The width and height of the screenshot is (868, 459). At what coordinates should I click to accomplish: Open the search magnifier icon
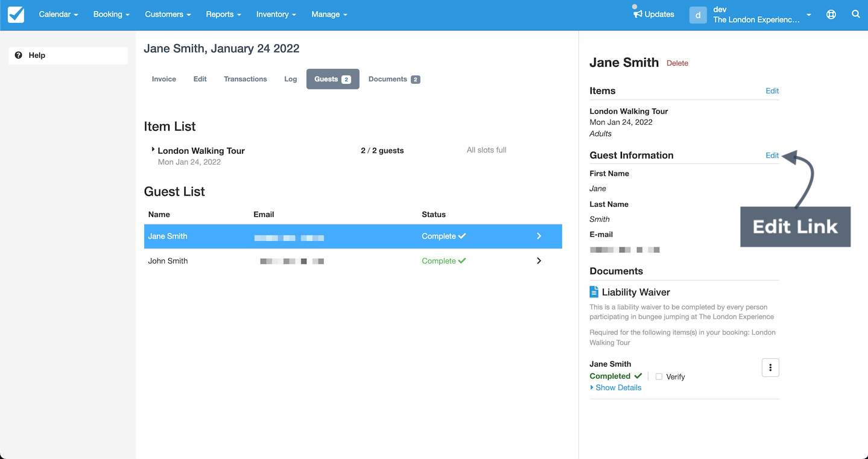pos(855,14)
